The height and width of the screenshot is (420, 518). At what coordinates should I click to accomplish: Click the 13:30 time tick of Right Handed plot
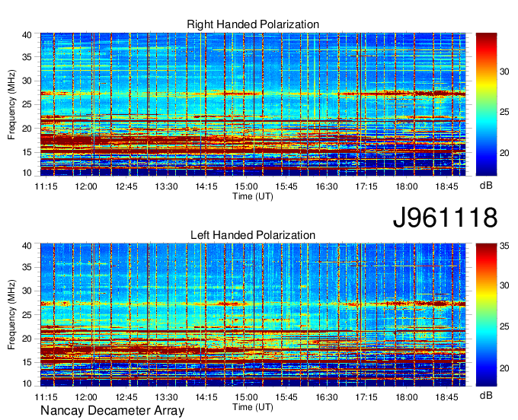(166, 186)
